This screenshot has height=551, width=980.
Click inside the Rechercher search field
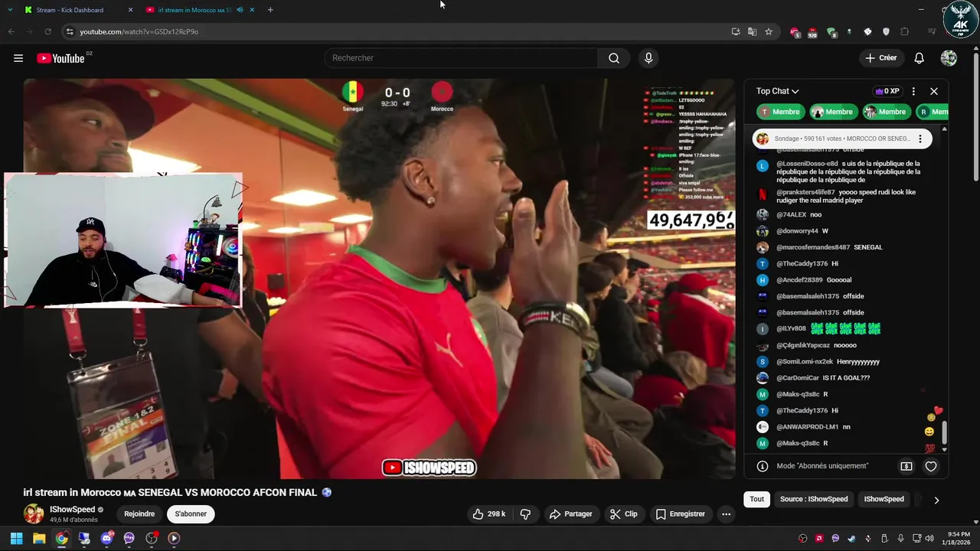coord(462,58)
